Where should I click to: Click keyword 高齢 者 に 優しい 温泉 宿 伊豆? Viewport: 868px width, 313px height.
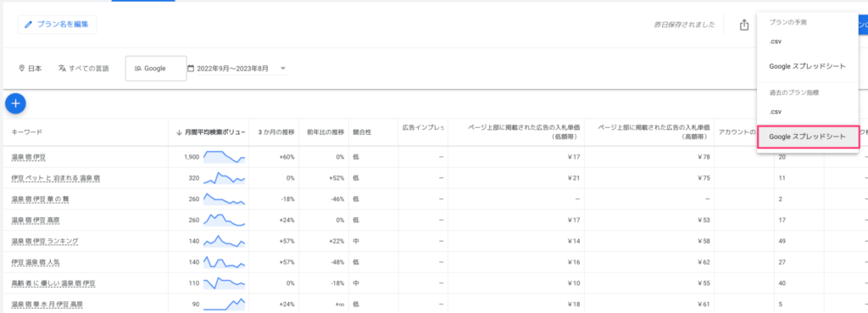coord(53,283)
